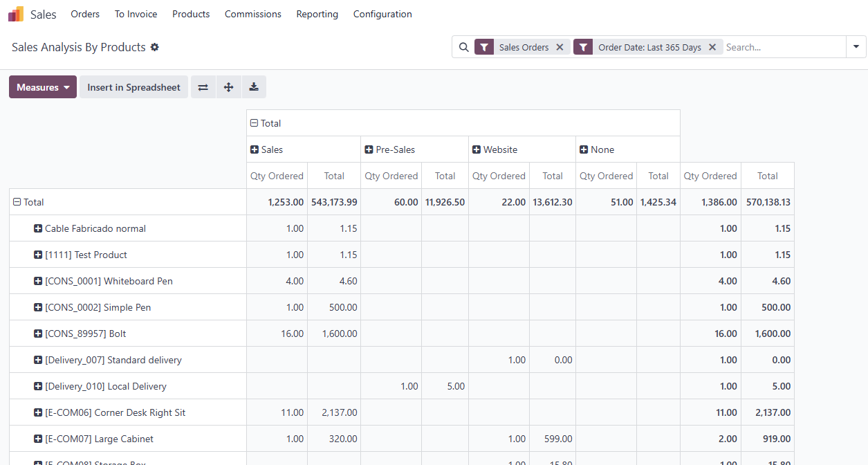Open the To Invoice menu
Screen dimensions: 868x465
tap(136, 14)
